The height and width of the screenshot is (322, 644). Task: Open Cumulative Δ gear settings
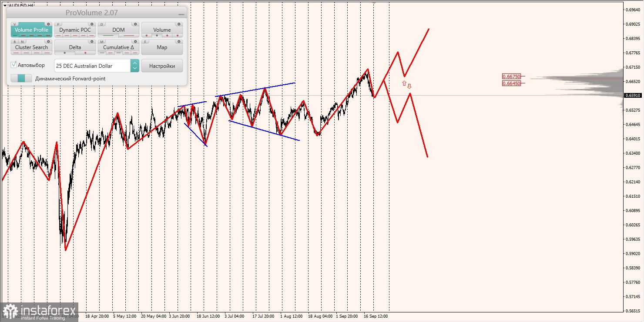[x=135, y=41]
